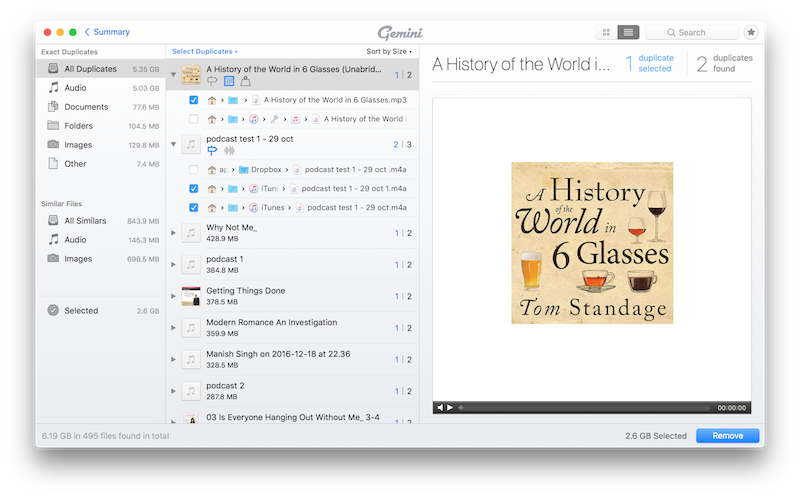Mute the preview with speaker icon
This screenshot has width=800, height=498.
439,408
